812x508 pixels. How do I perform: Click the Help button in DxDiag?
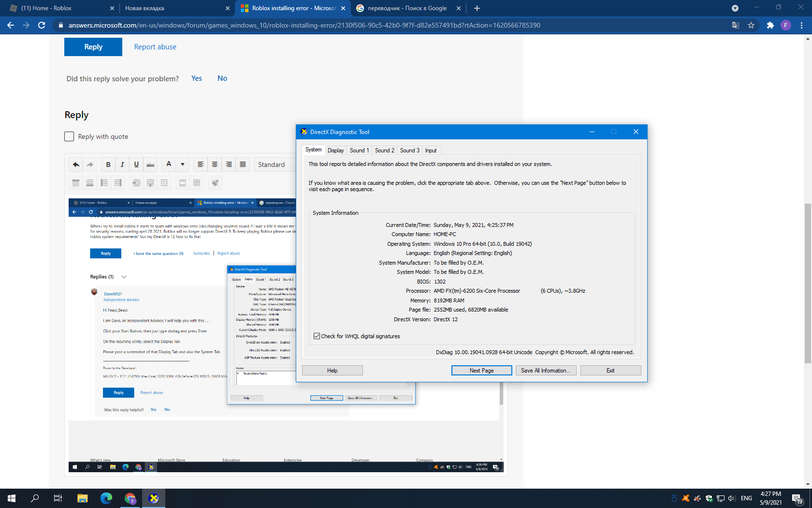click(332, 371)
